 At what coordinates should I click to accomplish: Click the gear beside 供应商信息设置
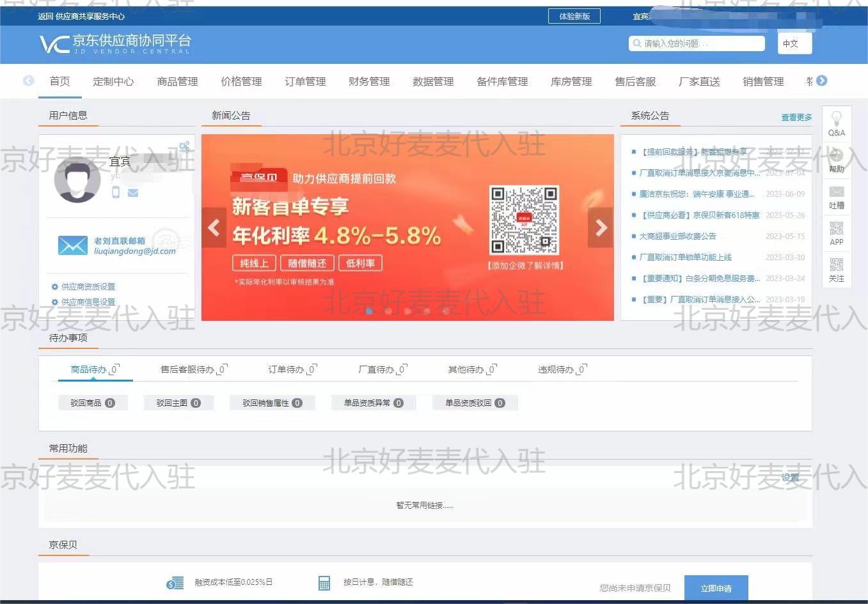[x=55, y=302]
